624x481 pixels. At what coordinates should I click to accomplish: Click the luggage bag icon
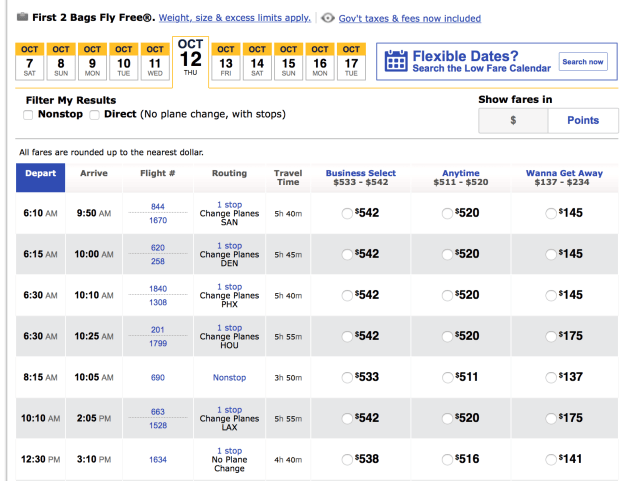pos(22,17)
